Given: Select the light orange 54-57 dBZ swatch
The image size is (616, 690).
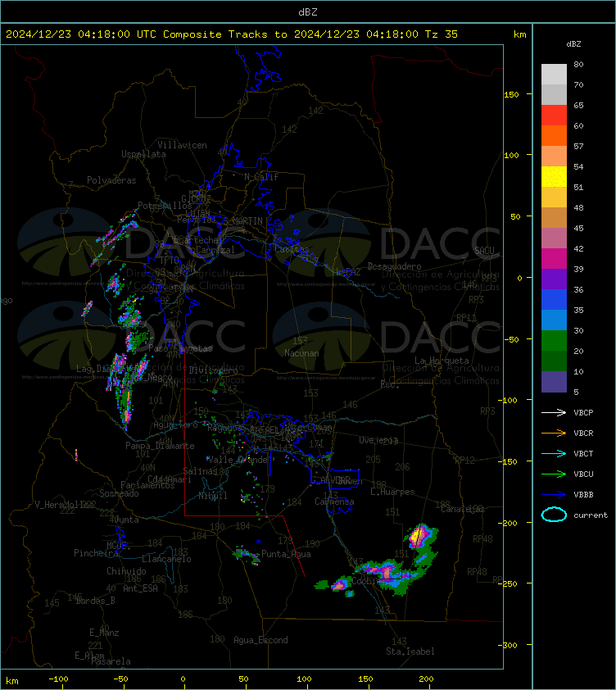Looking at the screenshot, I should point(554,157).
